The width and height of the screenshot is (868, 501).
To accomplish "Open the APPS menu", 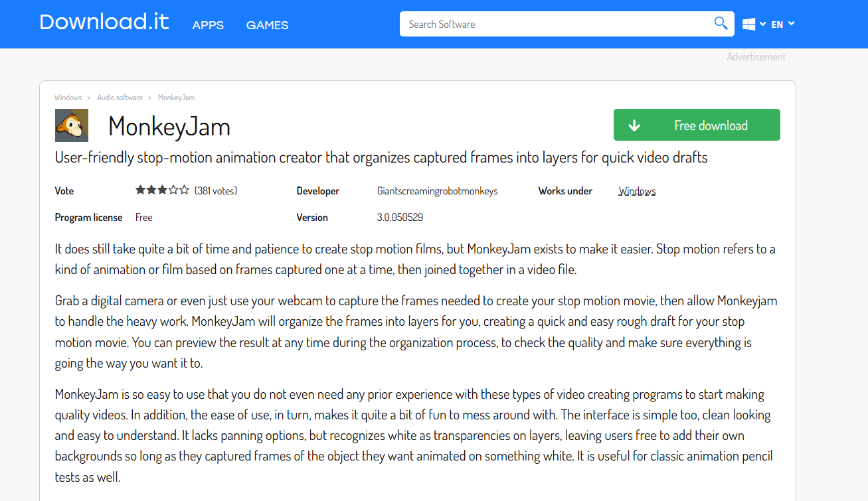I will pyautogui.click(x=208, y=25).
